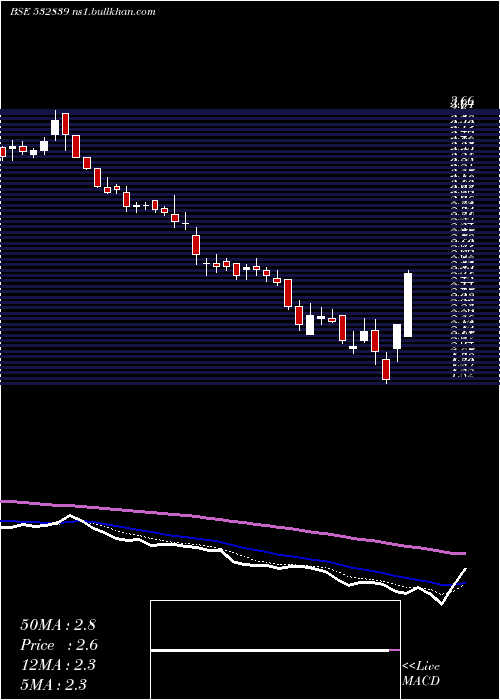
Task: Click the white horizontal MACD line in the box
Action: coord(270,650)
